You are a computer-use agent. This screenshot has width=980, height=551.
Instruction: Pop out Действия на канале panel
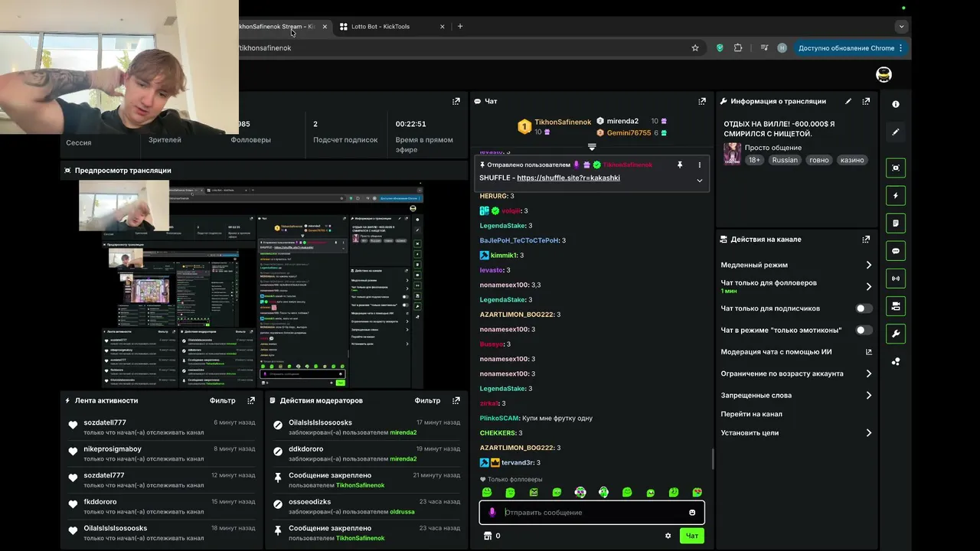click(x=866, y=240)
